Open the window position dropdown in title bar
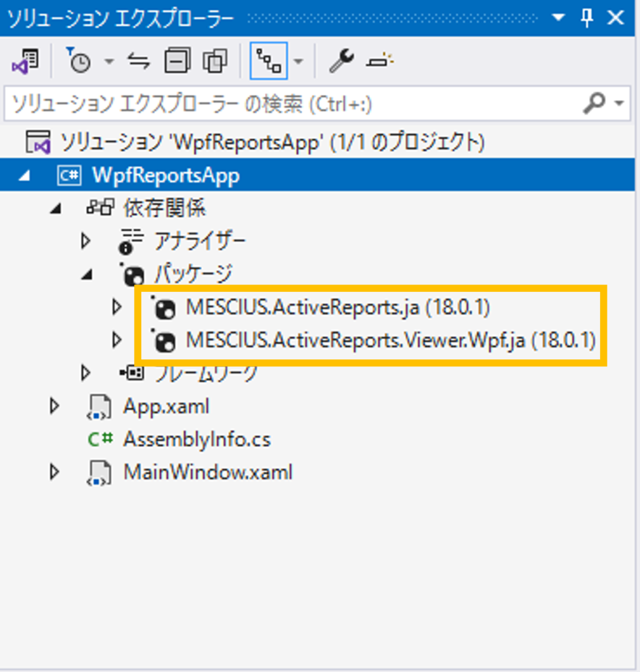 pos(558,18)
